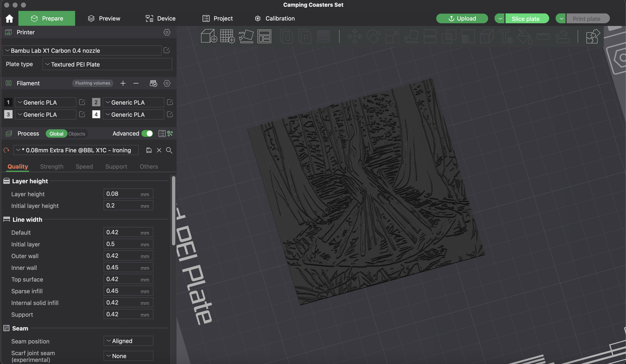Open the Device tab
This screenshot has height=364, width=626.
click(x=160, y=19)
